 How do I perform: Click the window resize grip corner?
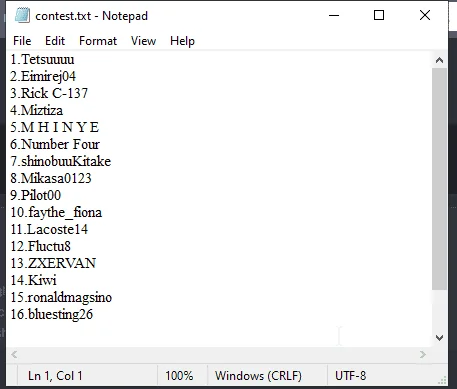pos(442,380)
